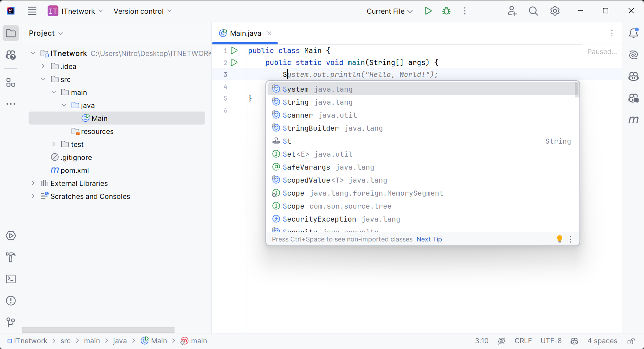The image size is (644, 349).
Task: Open the Version control menu
Action: (x=142, y=11)
